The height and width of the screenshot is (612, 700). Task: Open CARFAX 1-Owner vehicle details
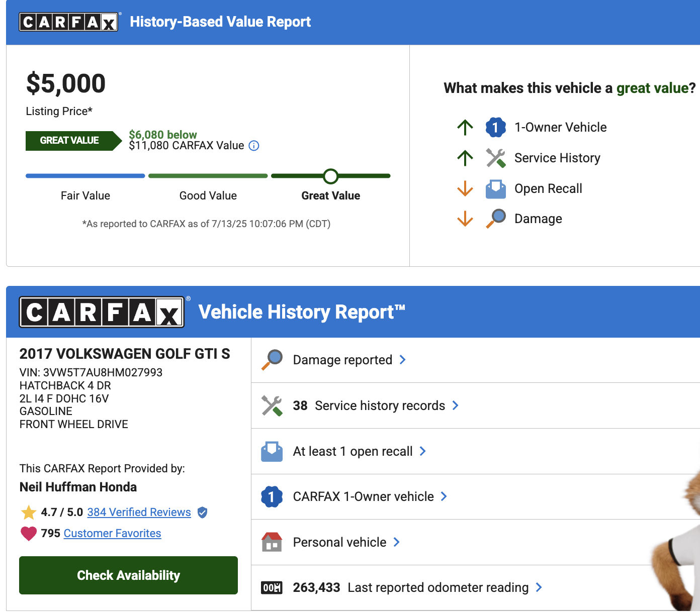point(475,496)
